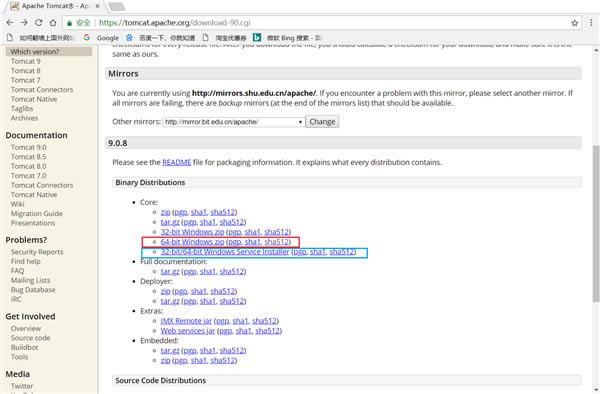Download the JMX Remote jar

[186, 321]
